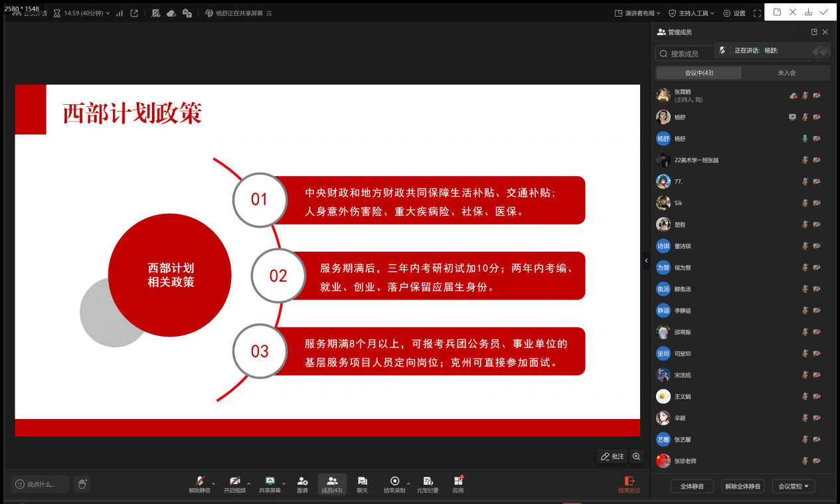Viewport: 840px width, 504px height.
Task: Open the 会议管控 dropdown
Action: coord(794,486)
